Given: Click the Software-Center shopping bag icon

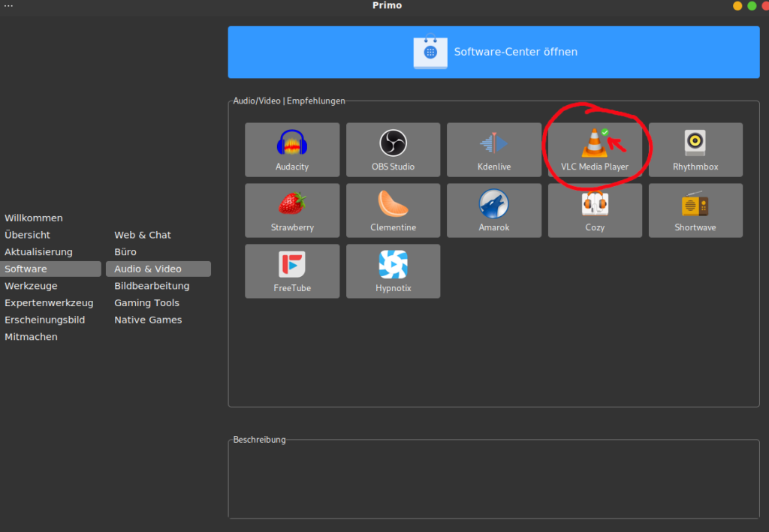Looking at the screenshot, I should [430, 52].
